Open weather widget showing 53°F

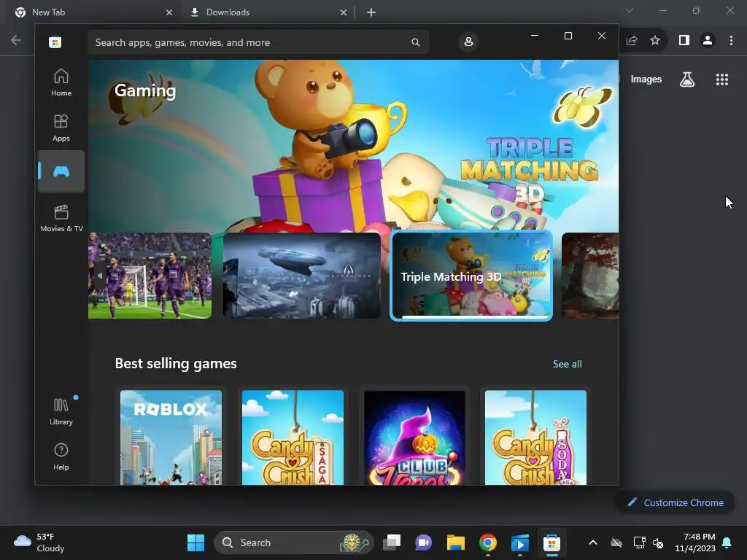39,542
